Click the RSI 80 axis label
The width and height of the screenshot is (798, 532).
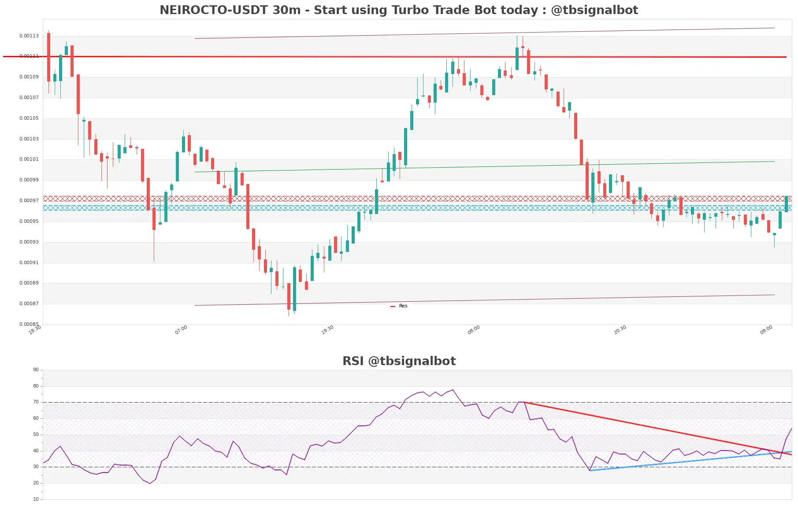[36, 386]
